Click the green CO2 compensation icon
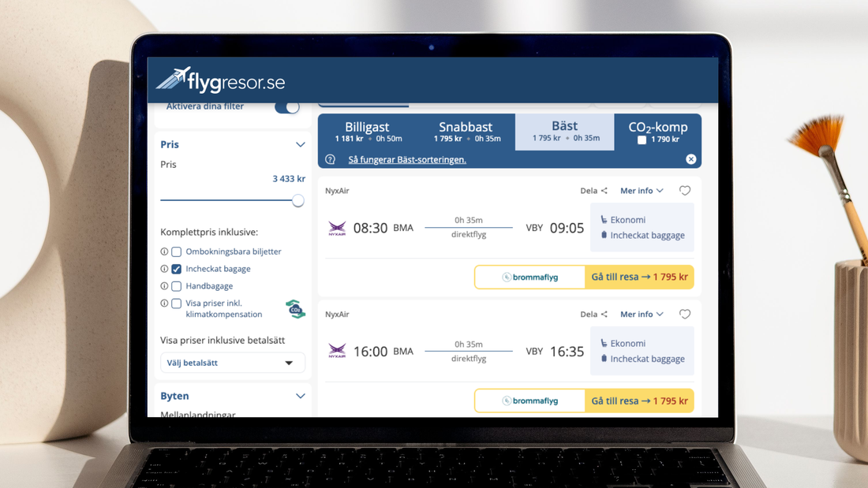868x488 pixels. pos(296,309)
